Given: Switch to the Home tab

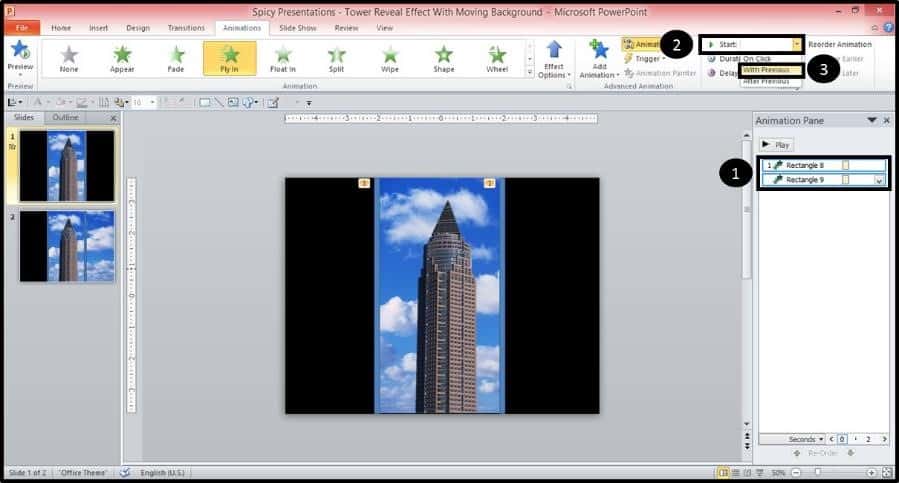Looking at the screenshot, I should (61, 28).
